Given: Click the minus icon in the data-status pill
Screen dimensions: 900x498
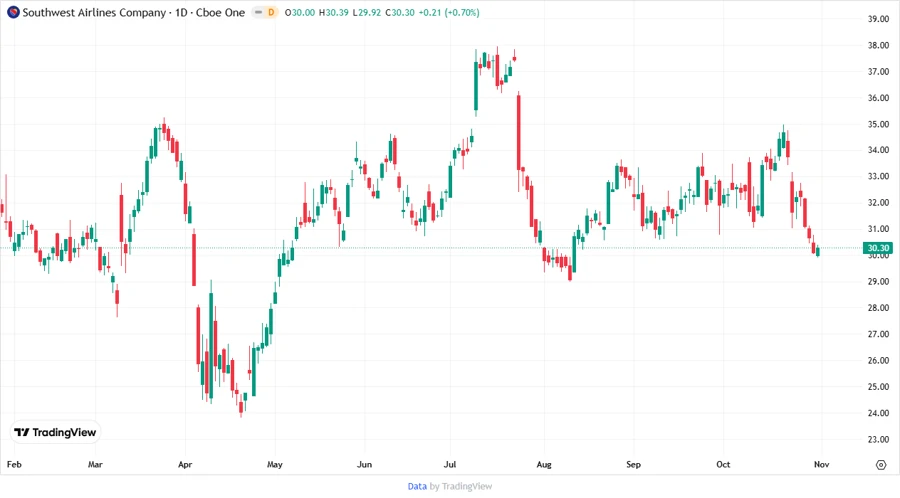Looking at the screenshot, I should click(258, 12).
